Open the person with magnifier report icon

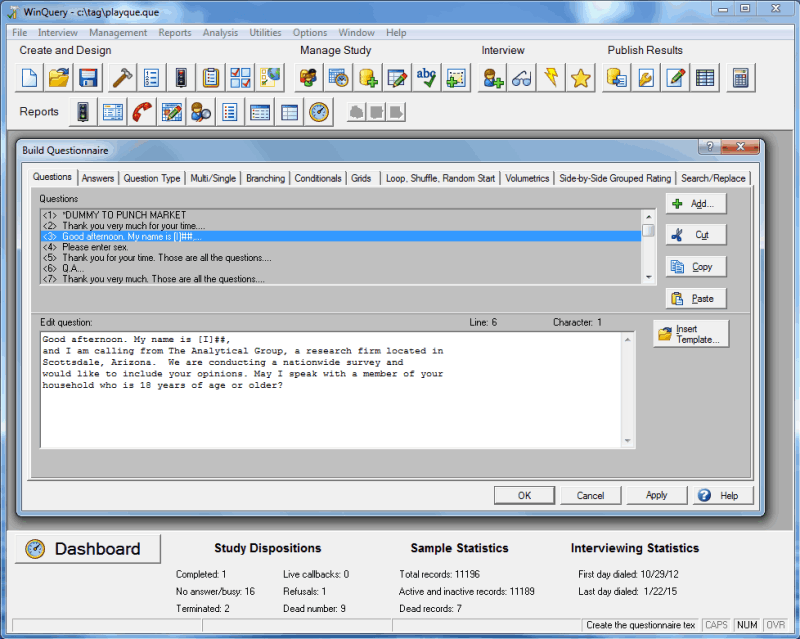pyautogui.click(x=201, y=112)
